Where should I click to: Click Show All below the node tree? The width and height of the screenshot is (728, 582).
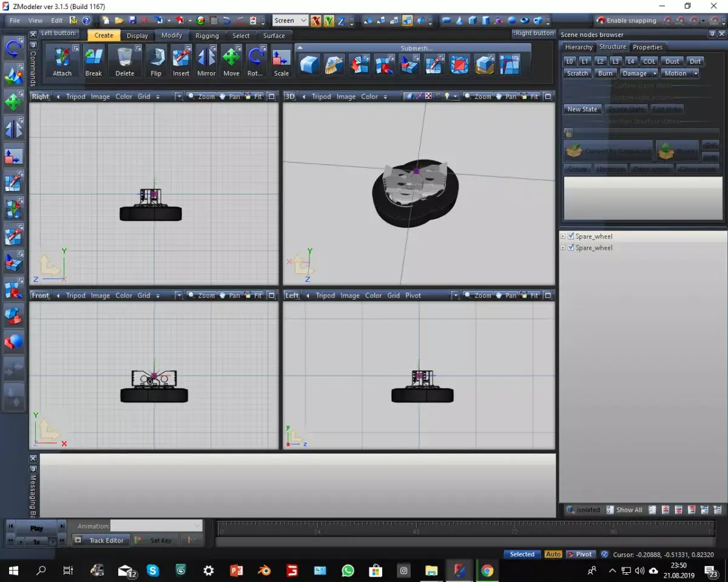[624, 510]
